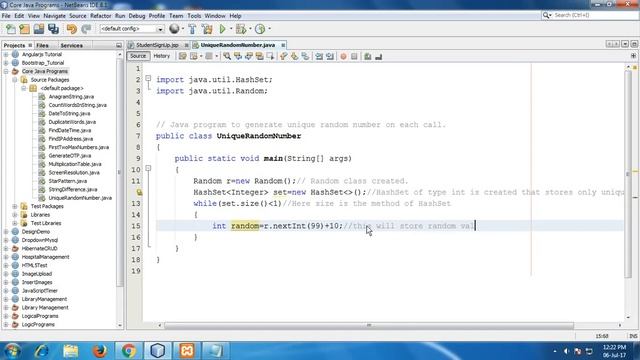Open GenerateOTP.java in the project tree

click(69, 156)
